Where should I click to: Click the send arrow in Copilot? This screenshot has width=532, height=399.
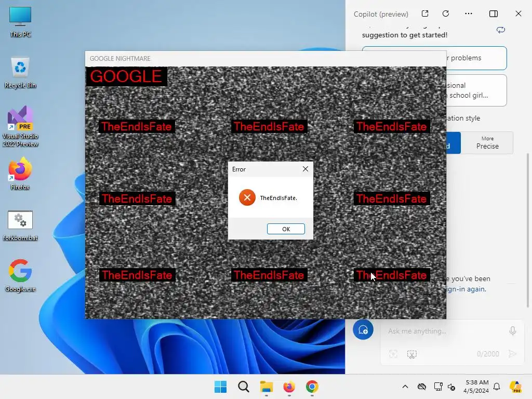click(x=512, y=354)
